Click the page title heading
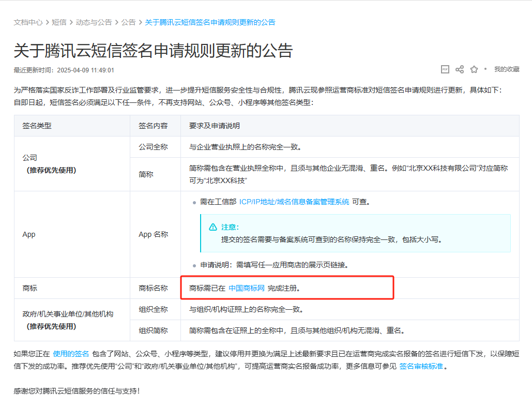 tap(153, 51)
